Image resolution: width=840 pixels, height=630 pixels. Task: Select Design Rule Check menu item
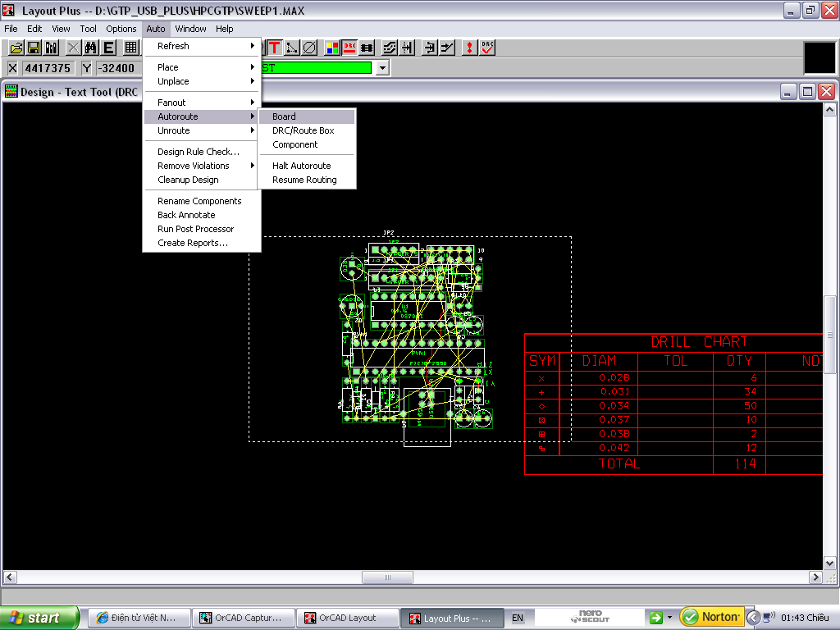(199, 152)
